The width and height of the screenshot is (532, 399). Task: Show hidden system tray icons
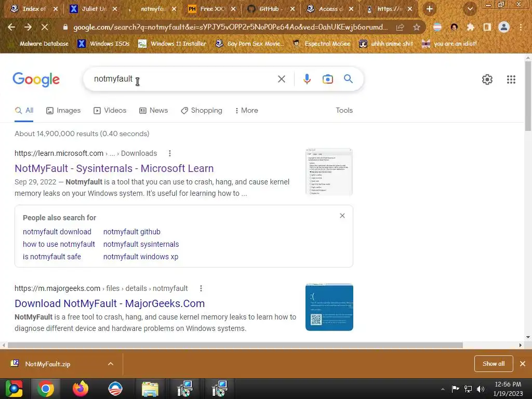tap(443, 389)
